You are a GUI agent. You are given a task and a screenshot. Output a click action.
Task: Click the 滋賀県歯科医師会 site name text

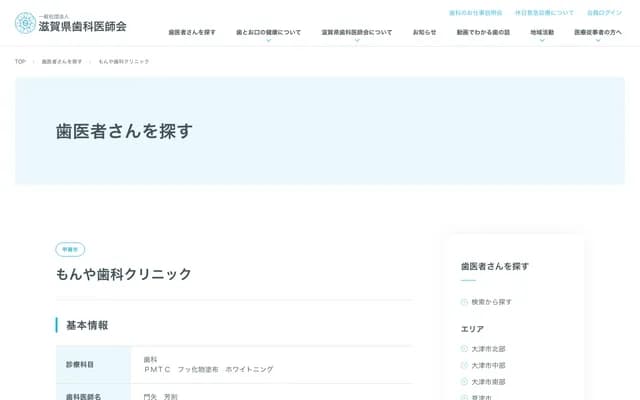[82, 27]
